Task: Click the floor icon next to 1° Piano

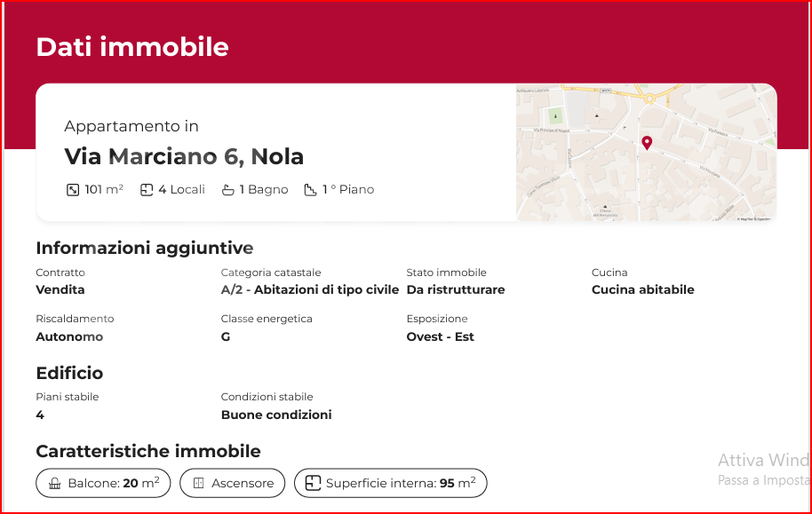Action: coord(308,189)
